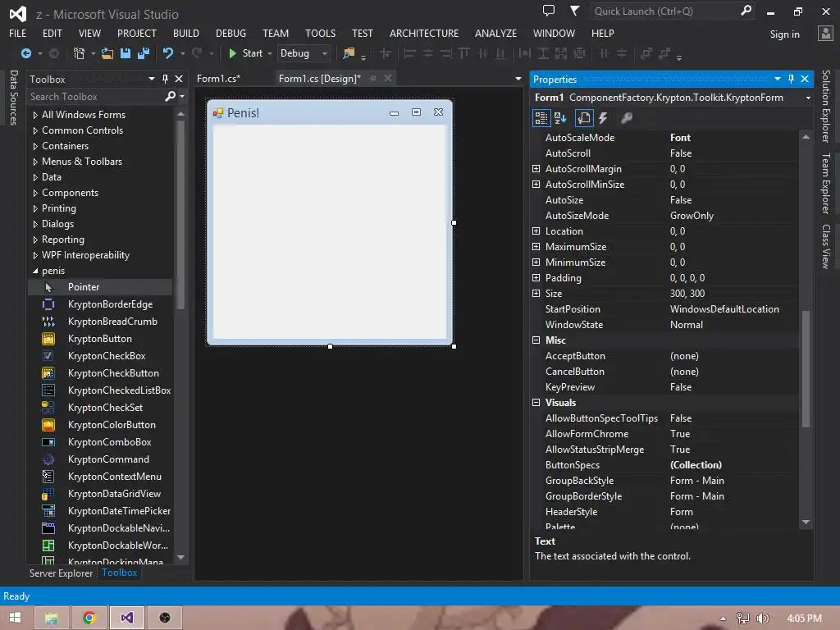The height and width of the screenshot is (630, 840).
Task: Select the KryptonColorButton toolbox control
Action: tap(100, 425)
